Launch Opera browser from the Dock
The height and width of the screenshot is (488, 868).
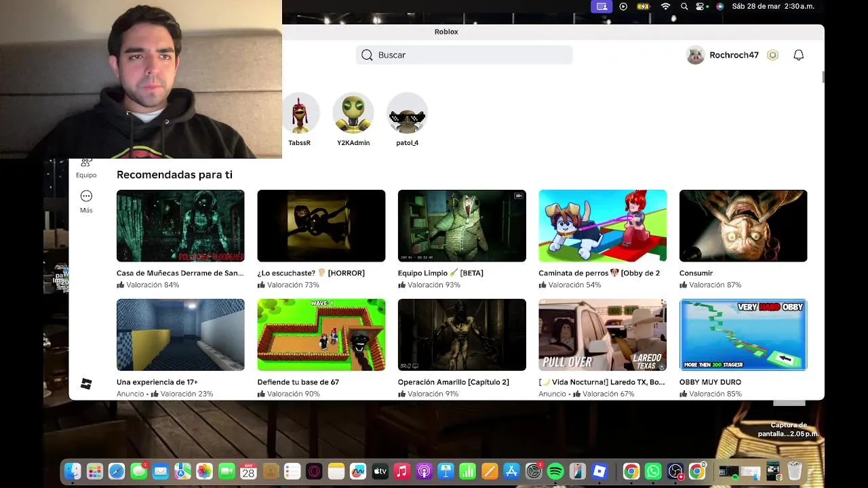coord(314,471)
